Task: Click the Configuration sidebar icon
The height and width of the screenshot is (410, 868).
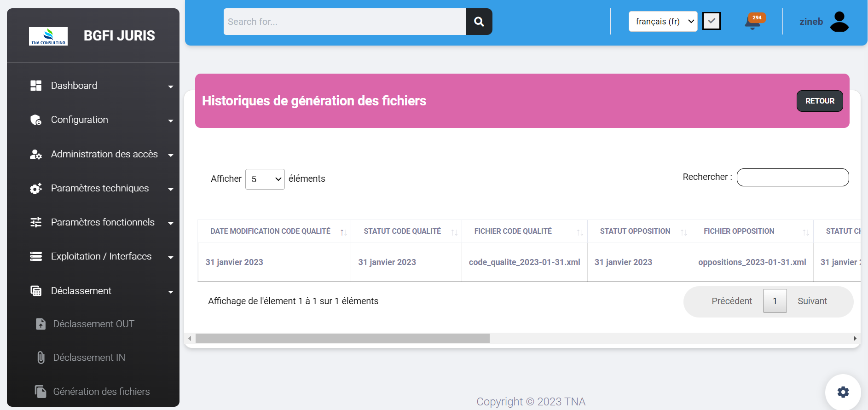Action: [36, 120]
